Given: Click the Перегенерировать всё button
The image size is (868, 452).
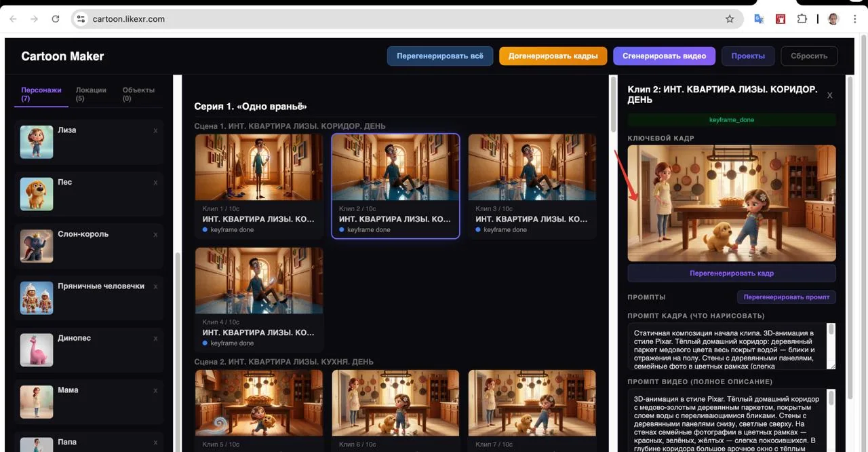Looking at the screenshot, I should click(x=440, y=56).
